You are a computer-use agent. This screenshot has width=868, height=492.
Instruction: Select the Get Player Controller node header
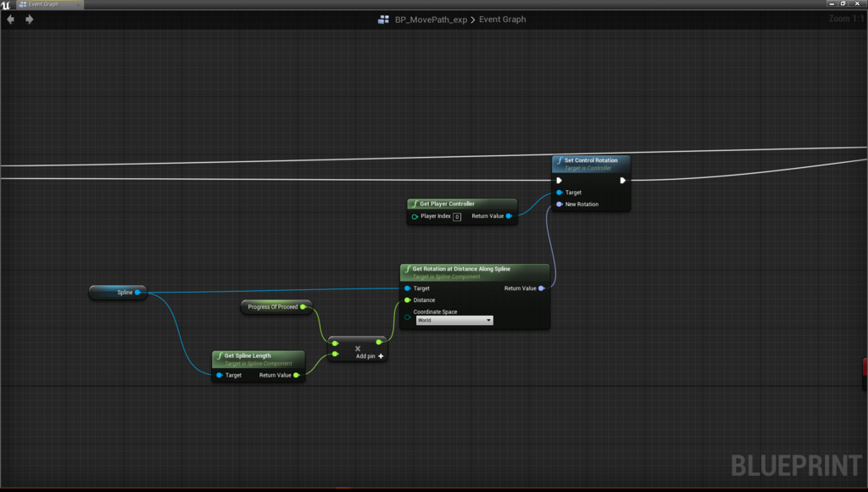462,204
